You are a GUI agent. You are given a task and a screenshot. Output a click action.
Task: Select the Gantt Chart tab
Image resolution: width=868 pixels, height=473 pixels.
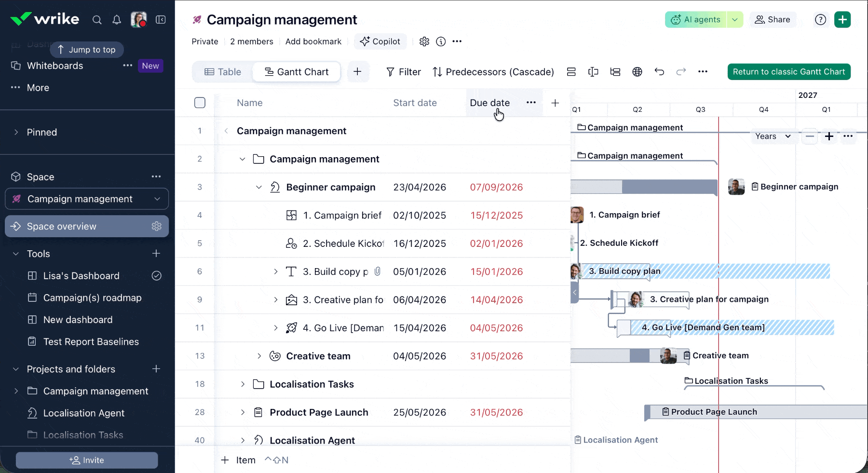297,72
